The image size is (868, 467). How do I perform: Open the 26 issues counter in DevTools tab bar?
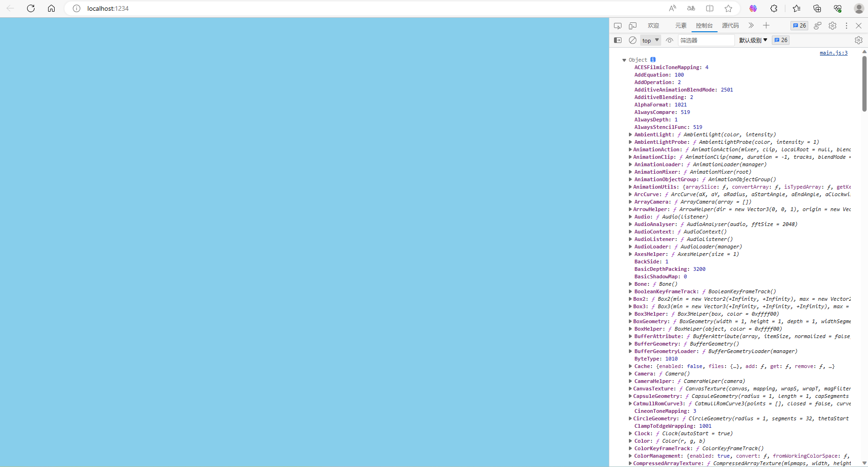pyautogui.click(x=799, y=26)
